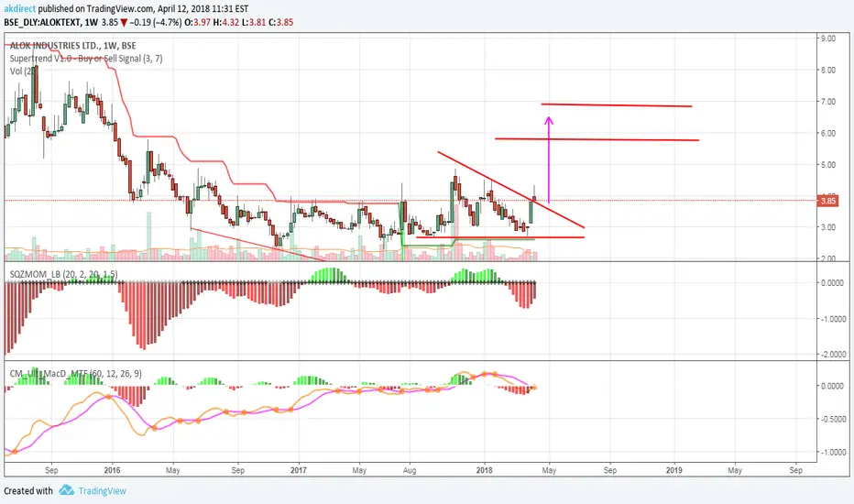
Task: Click the 5.00 price axis label
Action: pyautogui.click(x=827, y=165)
